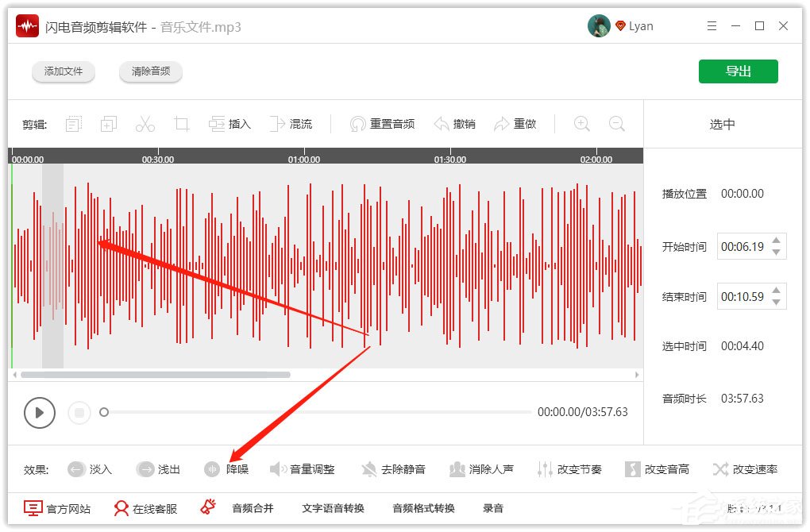Remove vocals using 消除人声
Viewport: 810px width, 532px height.
tap(483, 468)
